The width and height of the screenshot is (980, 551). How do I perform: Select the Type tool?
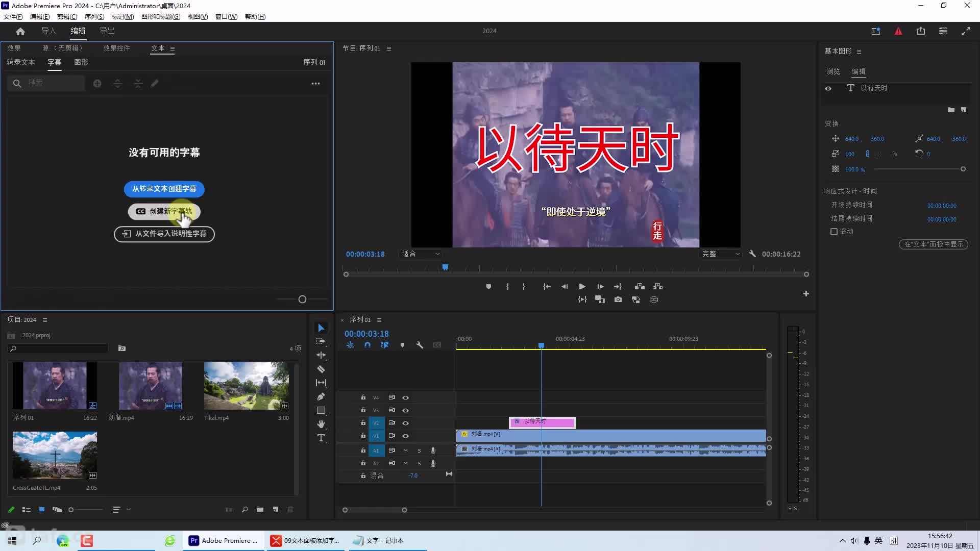click(x=321, y=438)
